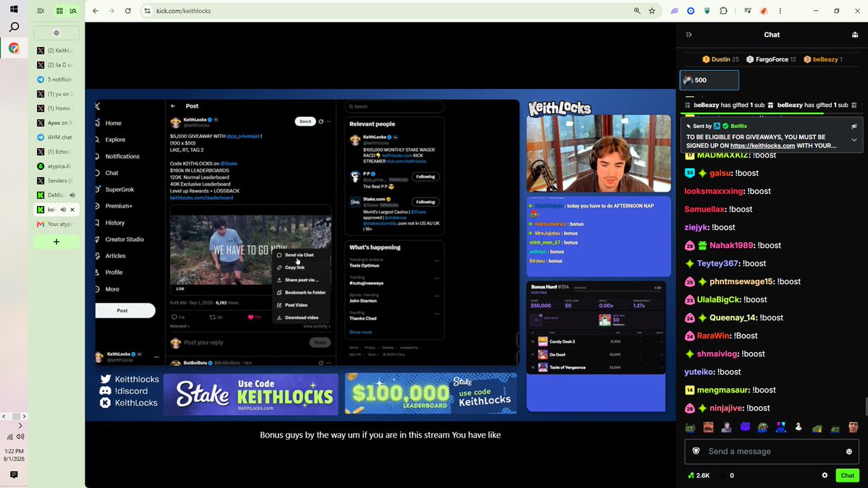
Task: Open the green shield extension icon
Action: 707,11
